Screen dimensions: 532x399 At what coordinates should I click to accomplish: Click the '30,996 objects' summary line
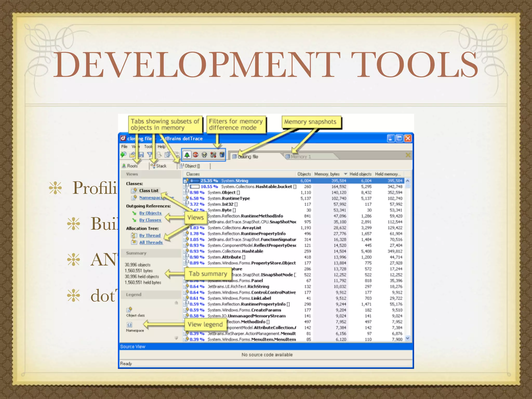tap(138, 265)
